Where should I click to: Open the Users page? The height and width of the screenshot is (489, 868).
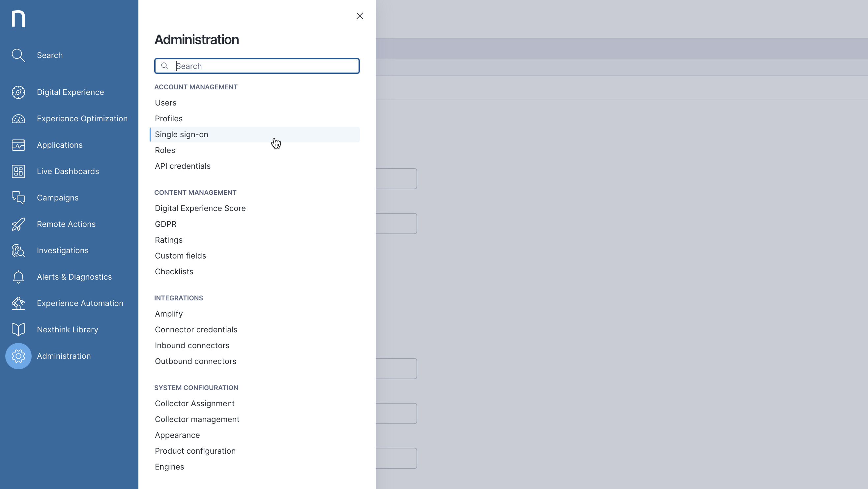pyautogui.click(x=165, y=103)
